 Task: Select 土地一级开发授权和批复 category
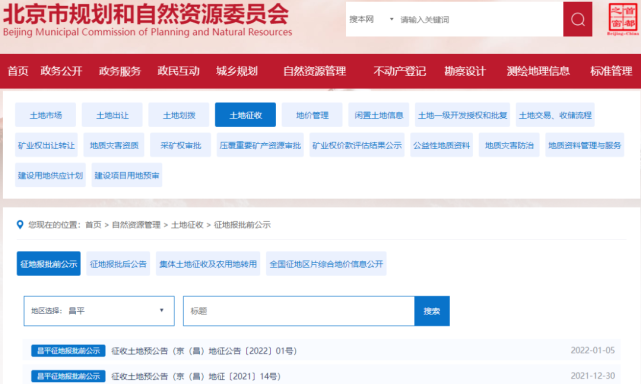point(462,115)
